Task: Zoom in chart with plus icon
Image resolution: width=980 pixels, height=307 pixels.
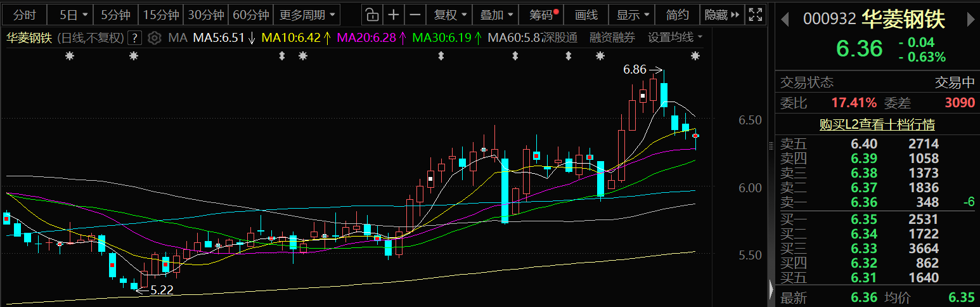Action: tap(394, 14)
